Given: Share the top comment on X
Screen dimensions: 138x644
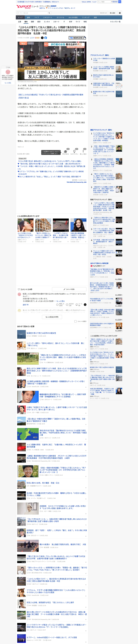Looking at the screenshot, I should [x=85, y=305].
